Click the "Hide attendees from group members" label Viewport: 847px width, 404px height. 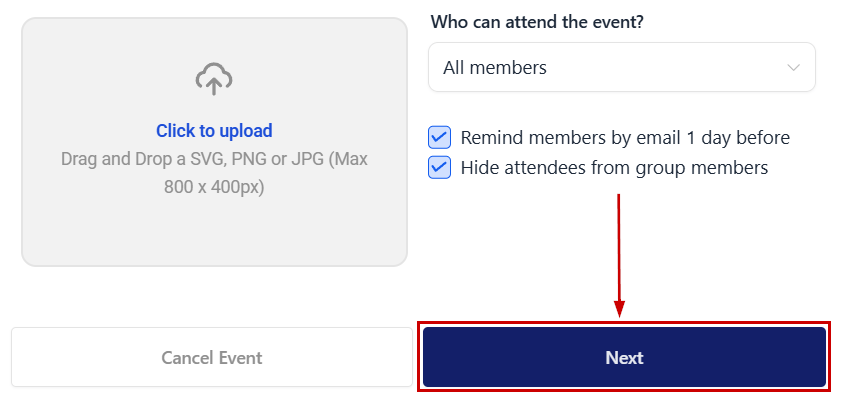pyautogui.click(x=614, y=167)
